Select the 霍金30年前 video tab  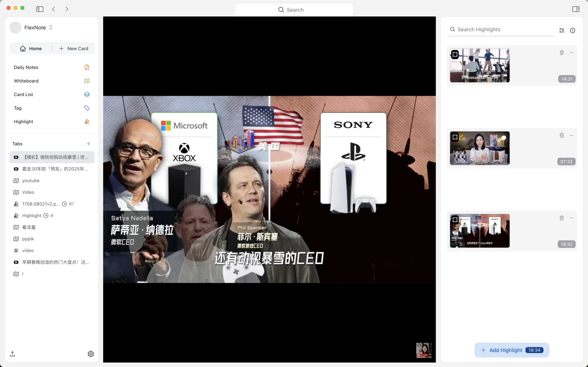52,169
